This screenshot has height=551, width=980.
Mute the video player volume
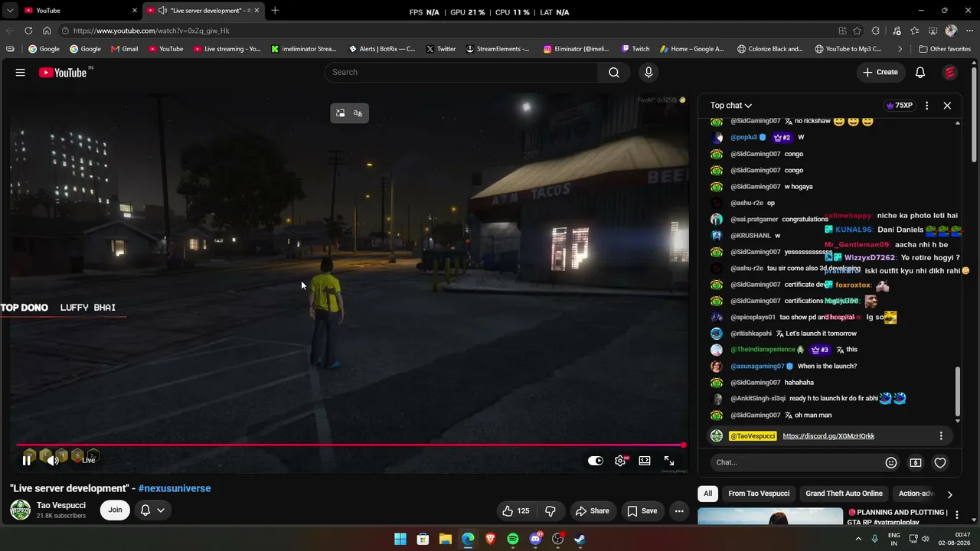[52, 460]
